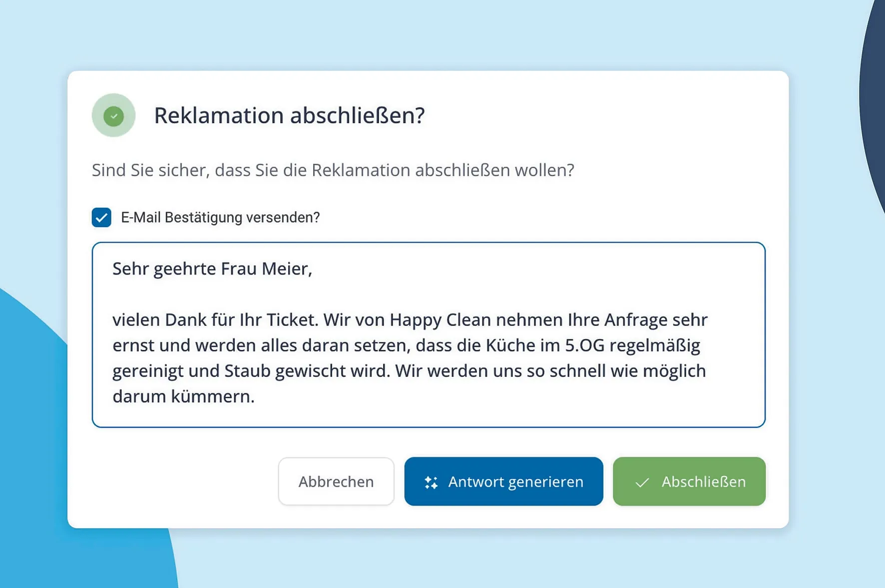Click the green checkmark icon beside the title
The height and width of the screenshot is (588, 885).
pos(113,115)
